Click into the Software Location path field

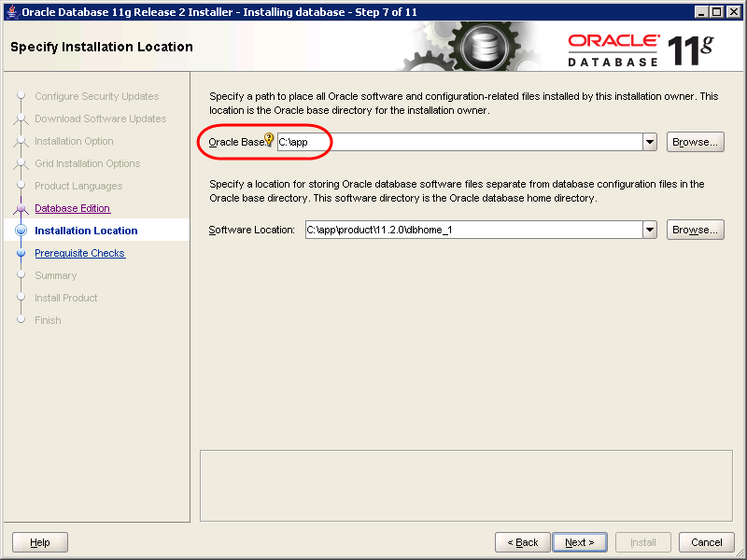click(474, 230)
